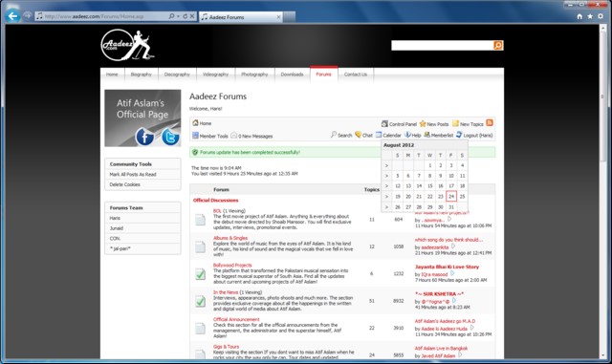Expand the calendar week row starting 26

(386, 207)
